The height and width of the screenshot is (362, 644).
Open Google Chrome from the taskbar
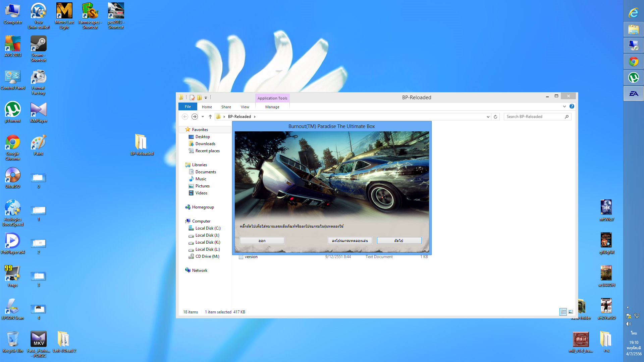click(633, 62)
